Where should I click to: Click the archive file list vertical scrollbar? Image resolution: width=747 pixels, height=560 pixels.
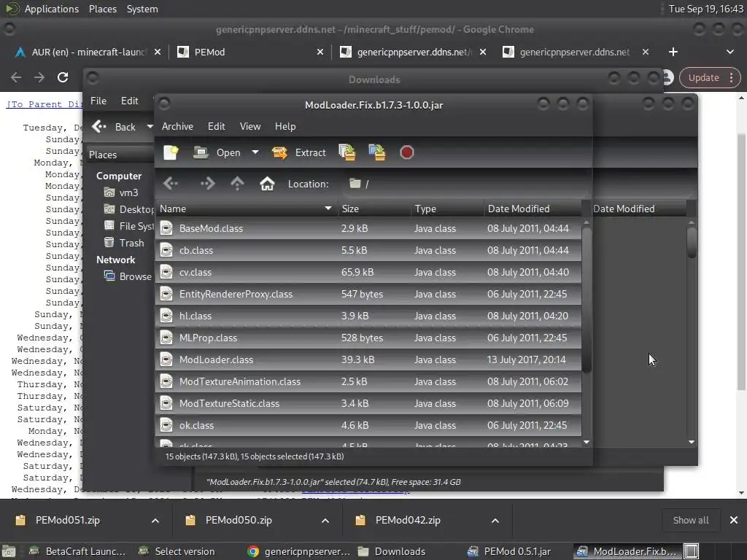click(x=587, y=300)
